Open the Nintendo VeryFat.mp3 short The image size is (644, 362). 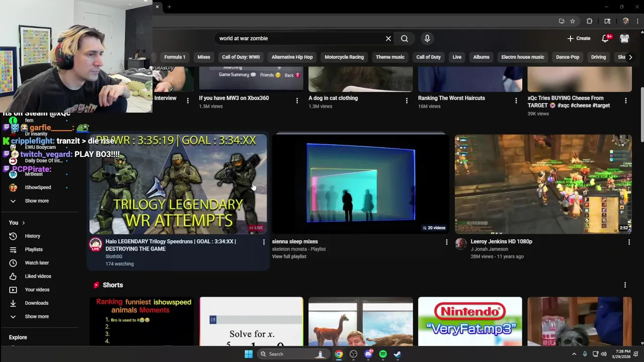[x=470, y=322]
